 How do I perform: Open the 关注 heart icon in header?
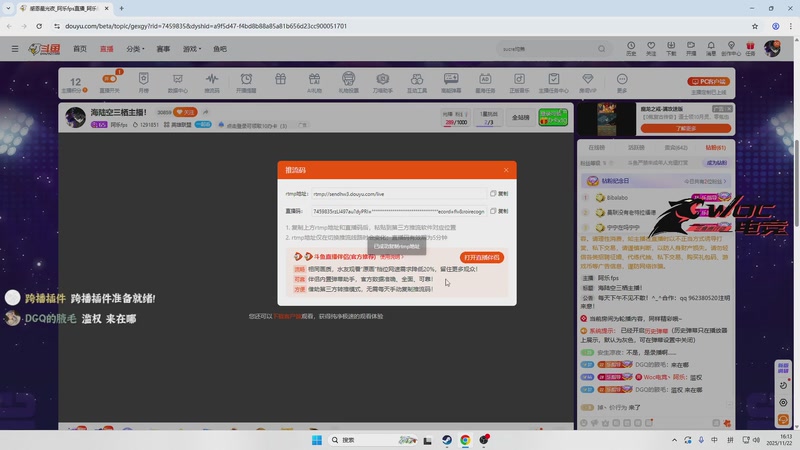point(651,46)
